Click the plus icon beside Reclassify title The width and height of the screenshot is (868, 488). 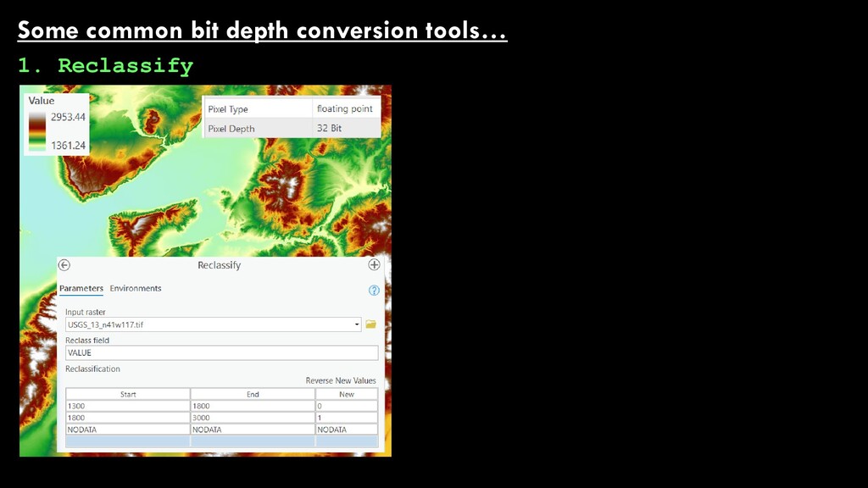[x=374, y=264]
